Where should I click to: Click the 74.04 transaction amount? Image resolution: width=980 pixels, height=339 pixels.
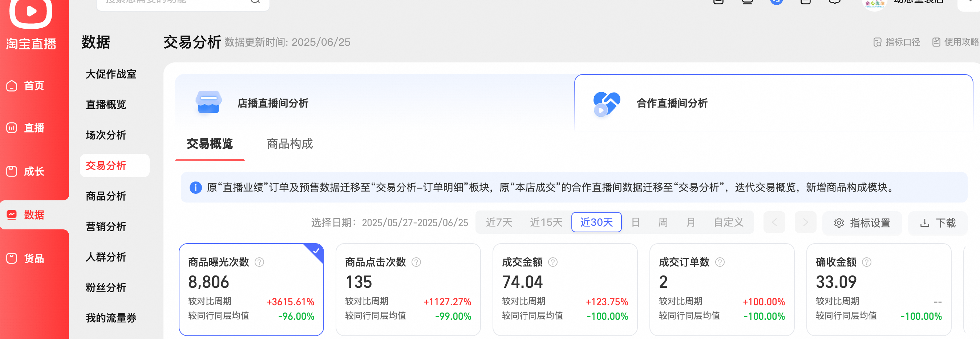coord(522,282)
